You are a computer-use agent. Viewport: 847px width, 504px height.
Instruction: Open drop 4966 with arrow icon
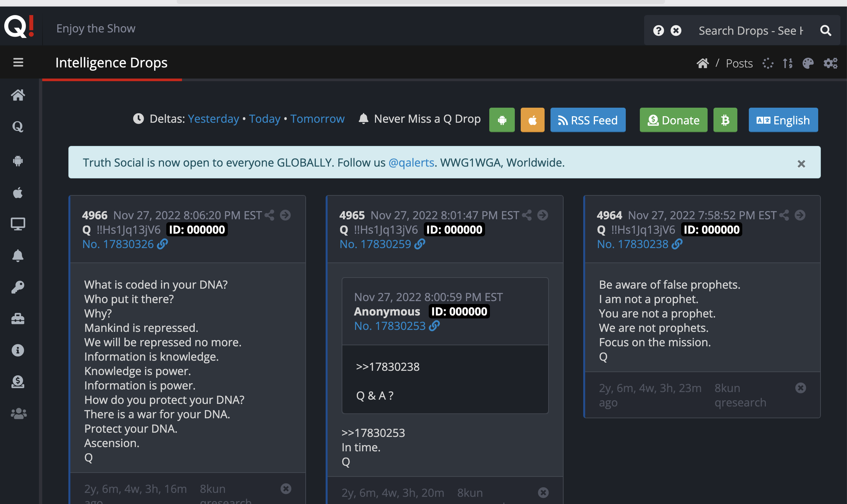[285, 215]
